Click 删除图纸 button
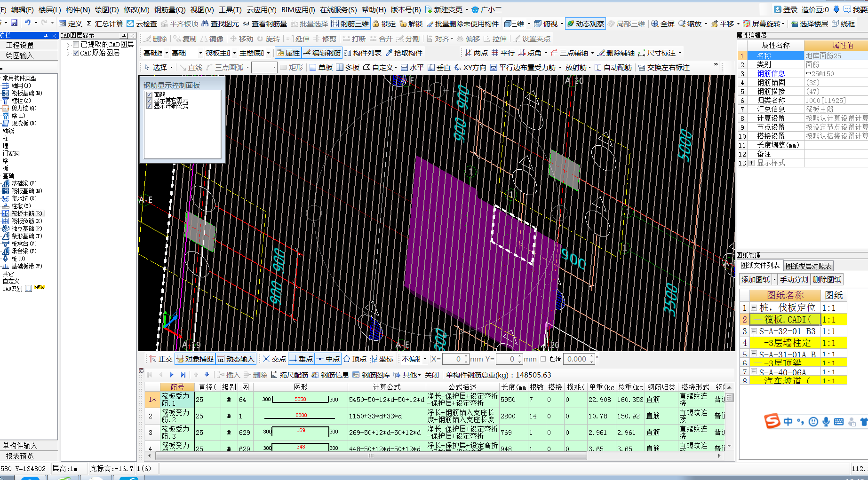 coord(827,279)
